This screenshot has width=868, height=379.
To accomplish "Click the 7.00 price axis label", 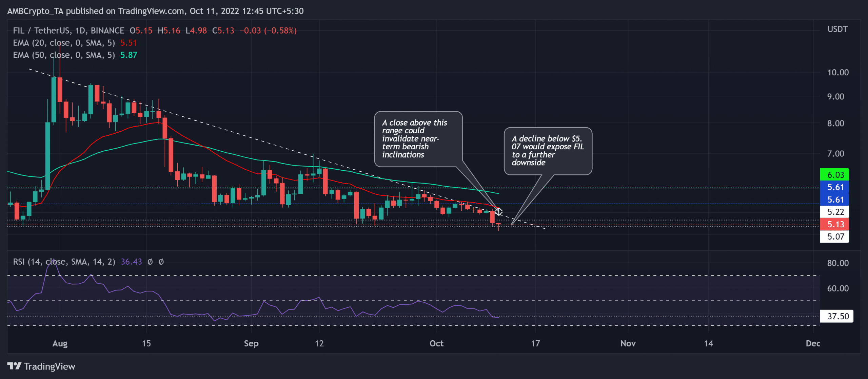I will click(835, 153).
